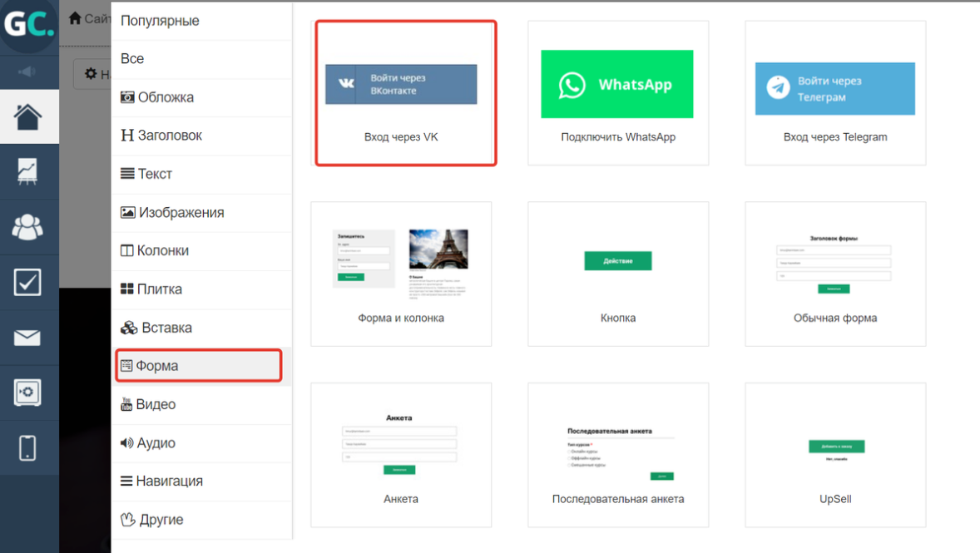Open the Вставка block category
Viewport: 980px width, 553px height.
click(201, 328)
